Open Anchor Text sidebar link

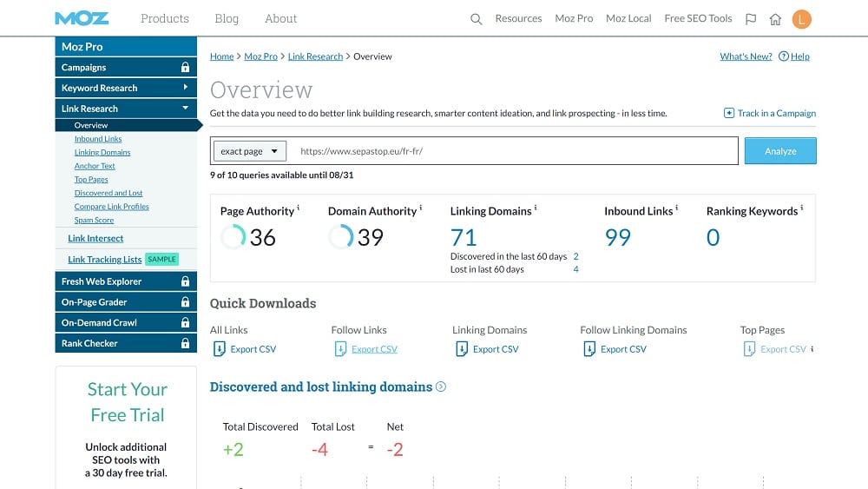pos(95,166)
